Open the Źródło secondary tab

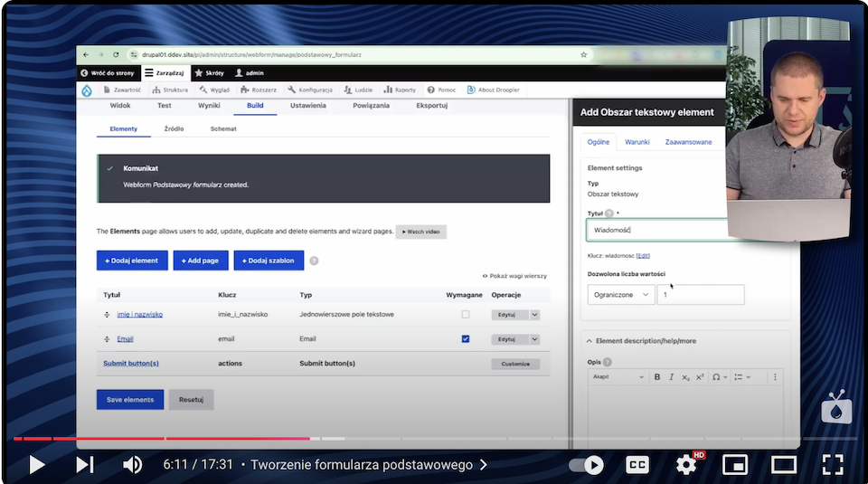[174, 129]
